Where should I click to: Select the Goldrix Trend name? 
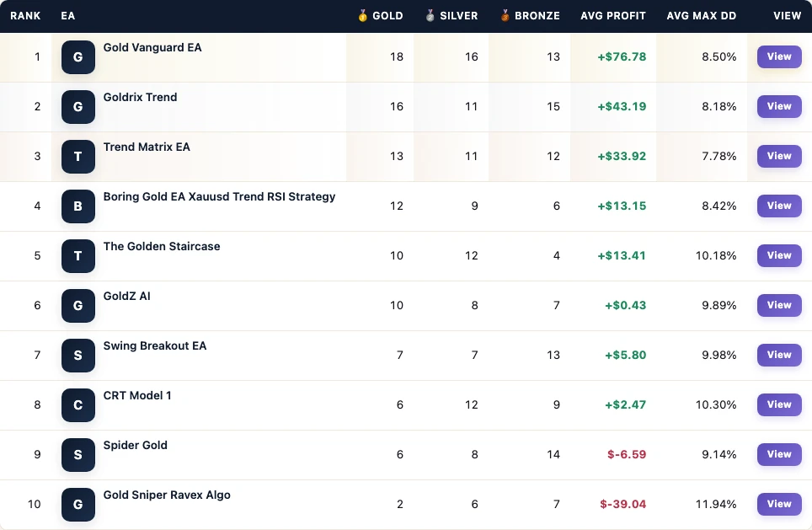(140, 98)
